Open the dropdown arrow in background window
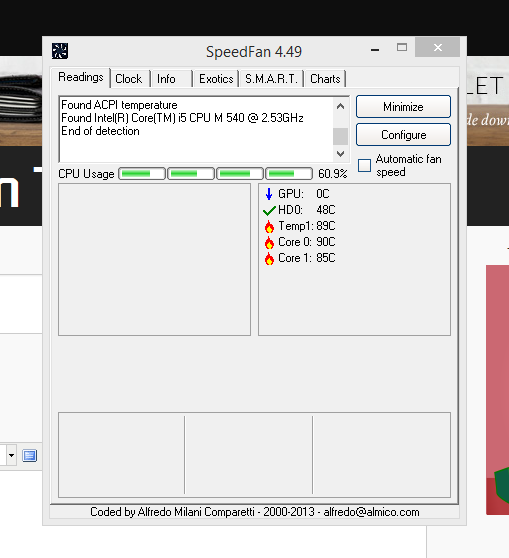This screenshot has height=558, width=509. pos(11,455)
